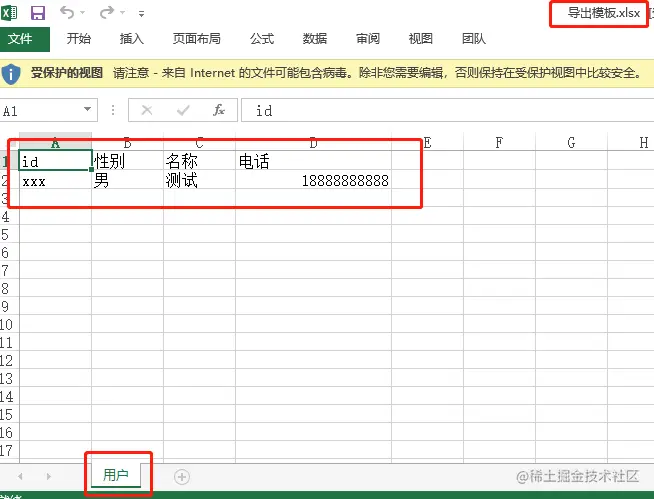Select cell A1 containing id
This screenshot has width=654, height=499.
click(x=55, y=161)
